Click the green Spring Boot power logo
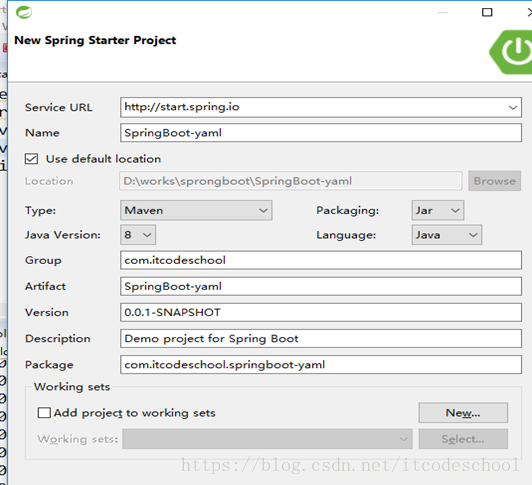532x485 pixels. 511,52
